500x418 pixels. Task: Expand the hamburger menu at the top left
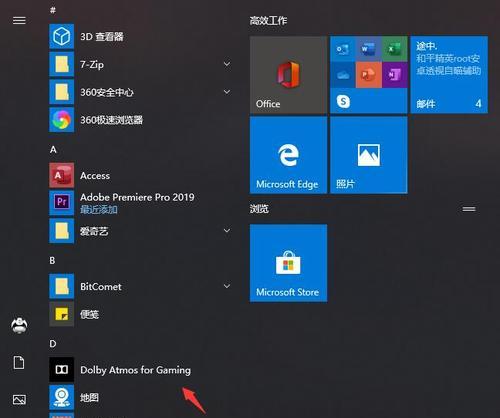coord(19,21)
